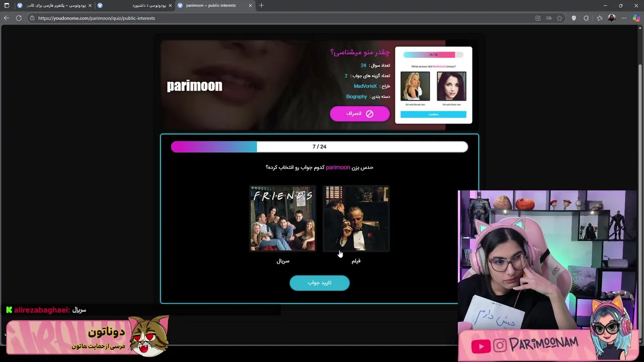Screen dimensions: 644x362
Task: Select the Friends series picture
Action: tap(283, 219)
